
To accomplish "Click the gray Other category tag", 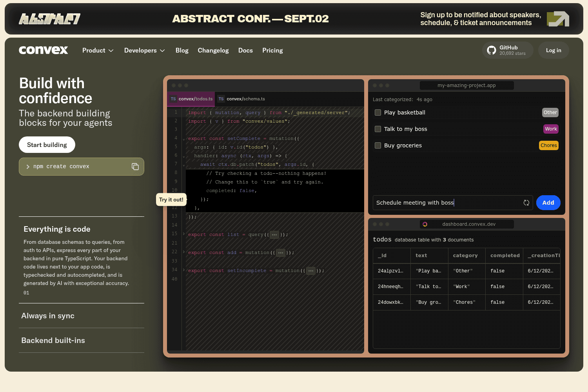I will (550, 113).
